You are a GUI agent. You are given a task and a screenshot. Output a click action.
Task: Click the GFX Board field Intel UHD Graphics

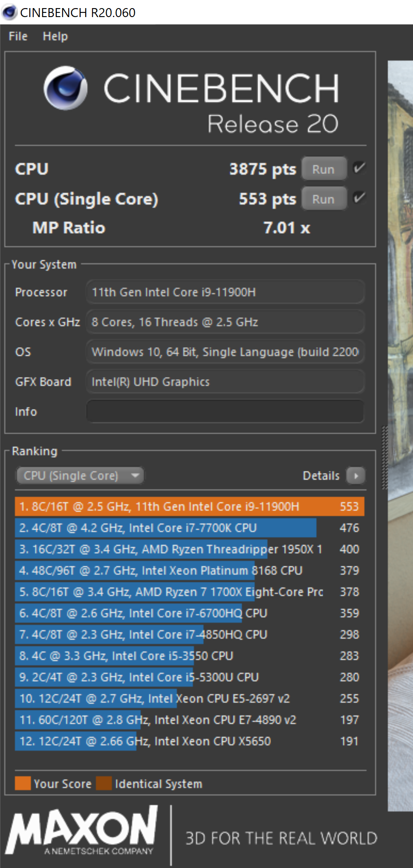coord(225,381)
